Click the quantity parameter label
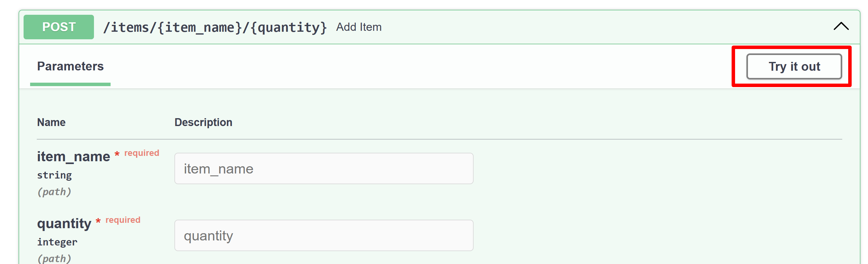 [x=65, y=223]
